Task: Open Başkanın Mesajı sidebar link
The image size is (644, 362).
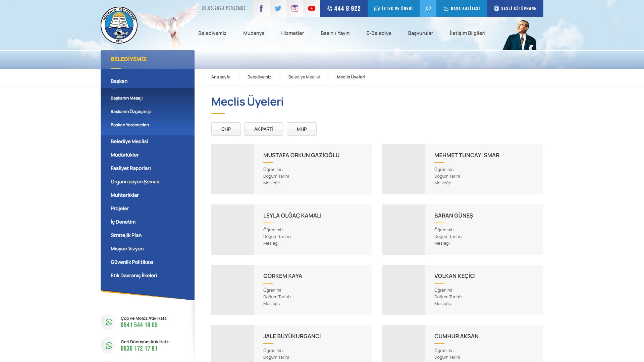Action: tap(126, 98)
